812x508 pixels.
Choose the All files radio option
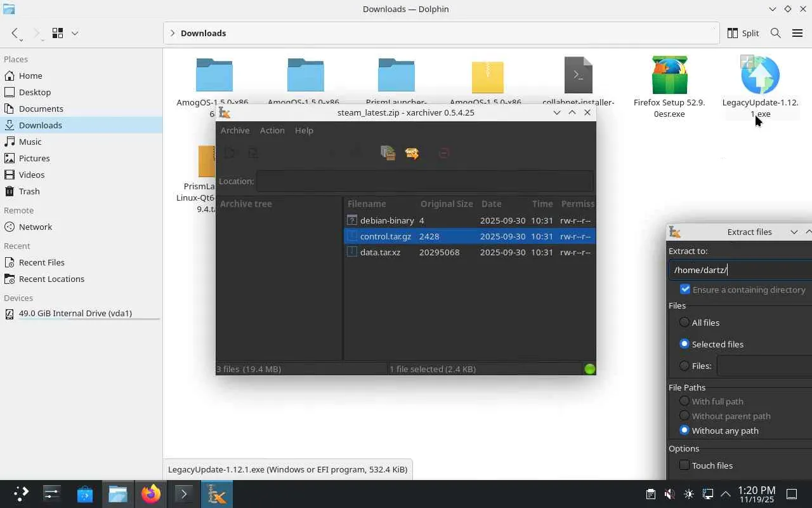684,323
